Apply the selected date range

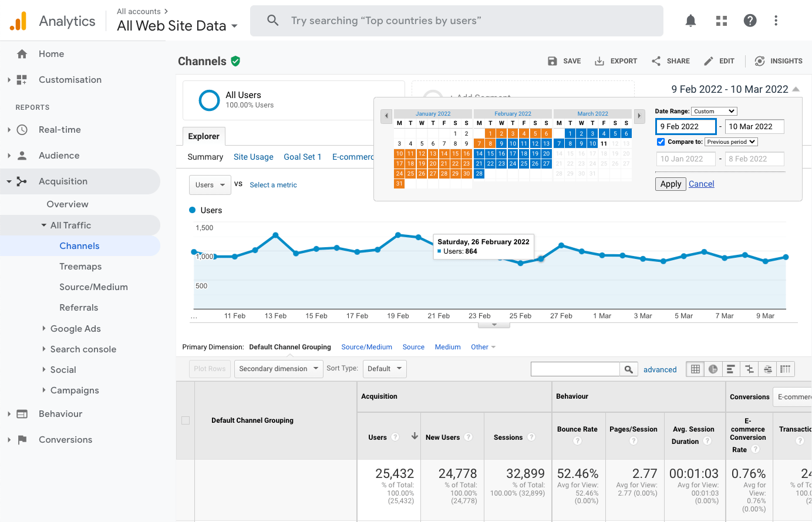pyautogui.click(x=670, y=183)
